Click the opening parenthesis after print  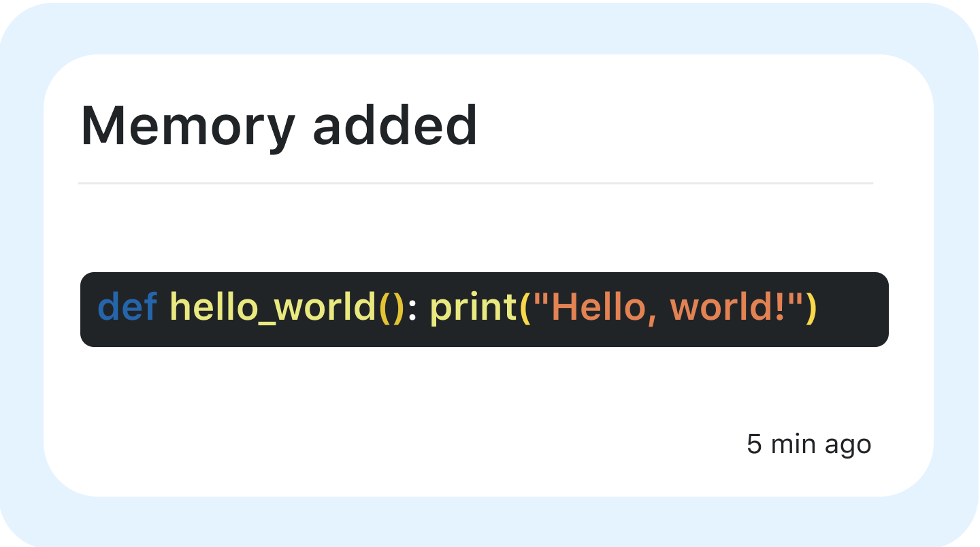pos(524,308)
